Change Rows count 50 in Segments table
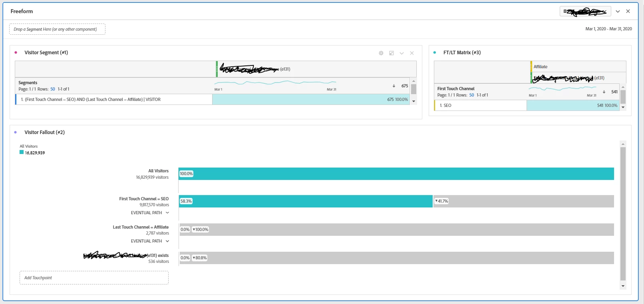This screenshot has height=304, width=644. [53, 89]
